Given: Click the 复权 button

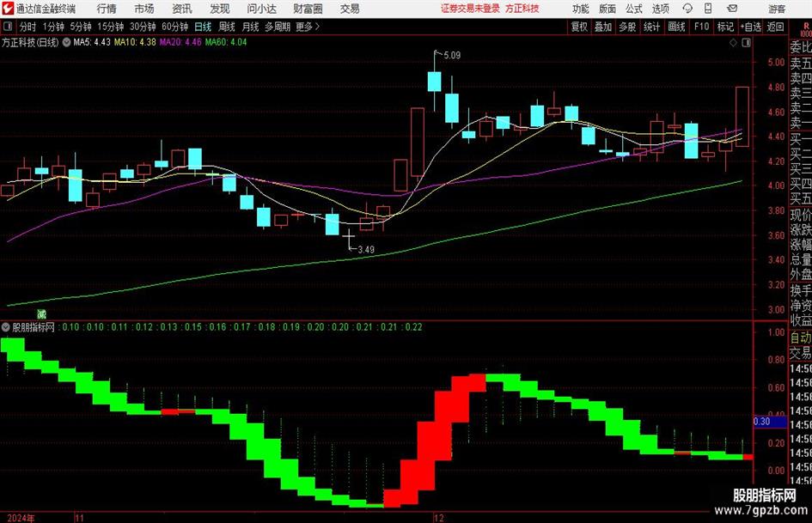Looking at the screenshot, I should tap(579, 27).
